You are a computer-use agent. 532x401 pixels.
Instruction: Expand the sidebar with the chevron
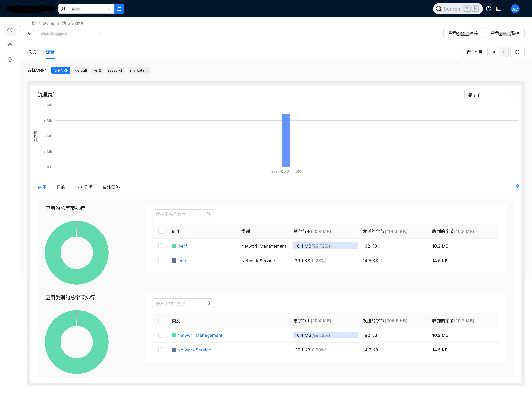click(x=20, y=27)
